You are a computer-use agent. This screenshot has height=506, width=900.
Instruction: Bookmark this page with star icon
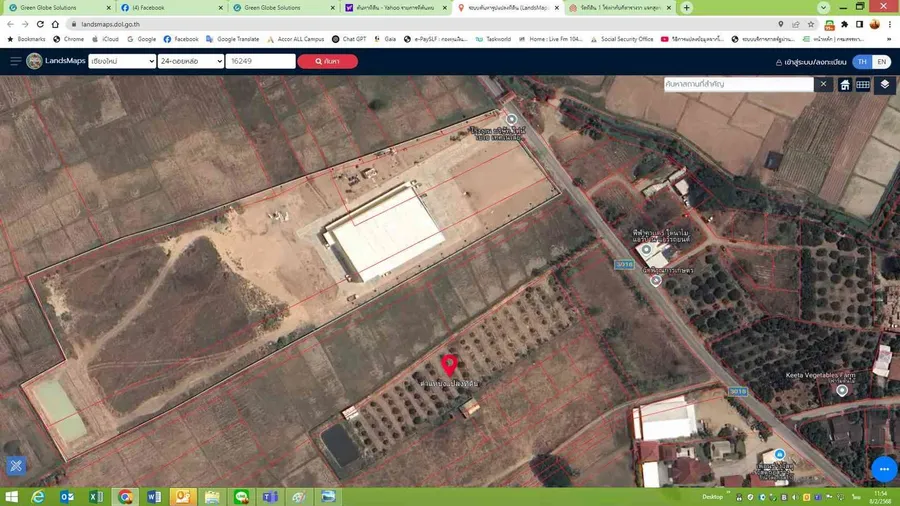coord(810,24)
